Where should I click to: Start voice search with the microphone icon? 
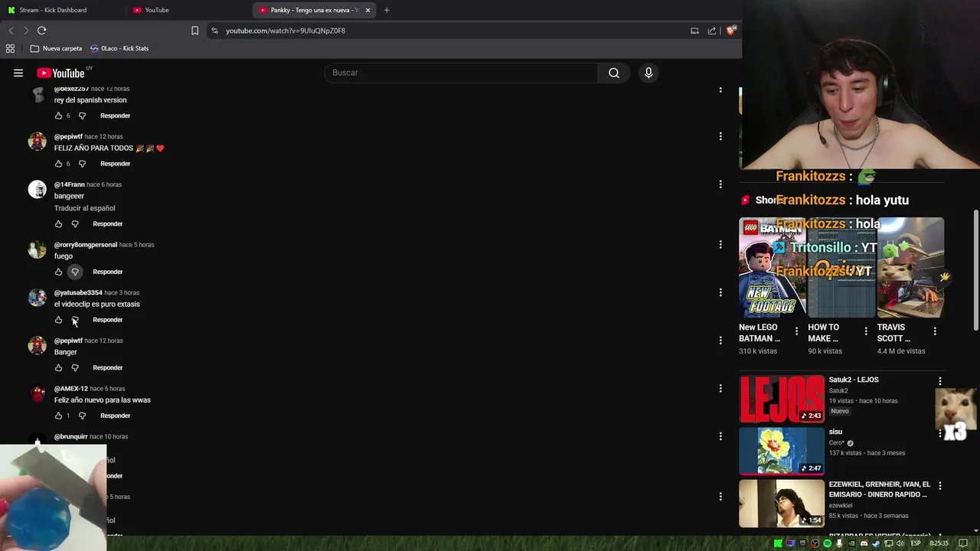pyautogui.click(x=648, y=73)
